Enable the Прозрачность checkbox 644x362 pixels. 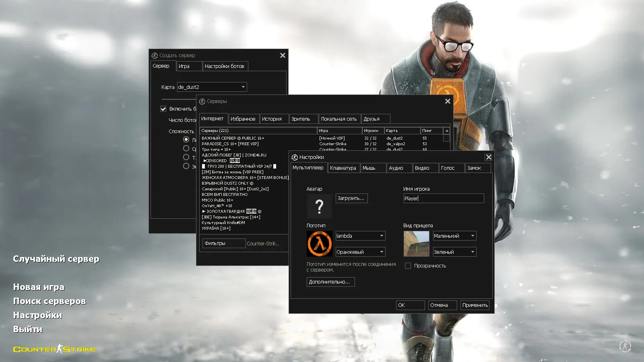pos(408,266)
